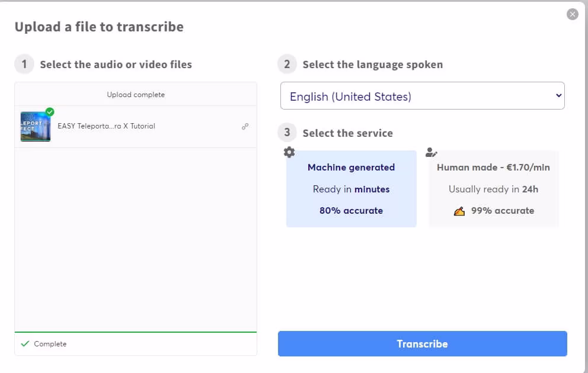This screenshot has width=588, height=373.
Task: Select the Machine generated service option
Action: (x=351, y=189)
